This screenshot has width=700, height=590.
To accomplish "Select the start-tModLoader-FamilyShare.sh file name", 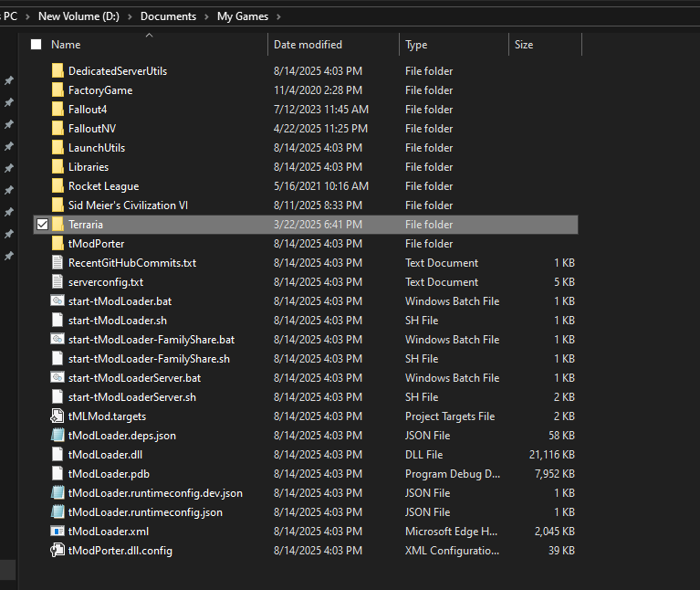I will (x=149, y=359).
